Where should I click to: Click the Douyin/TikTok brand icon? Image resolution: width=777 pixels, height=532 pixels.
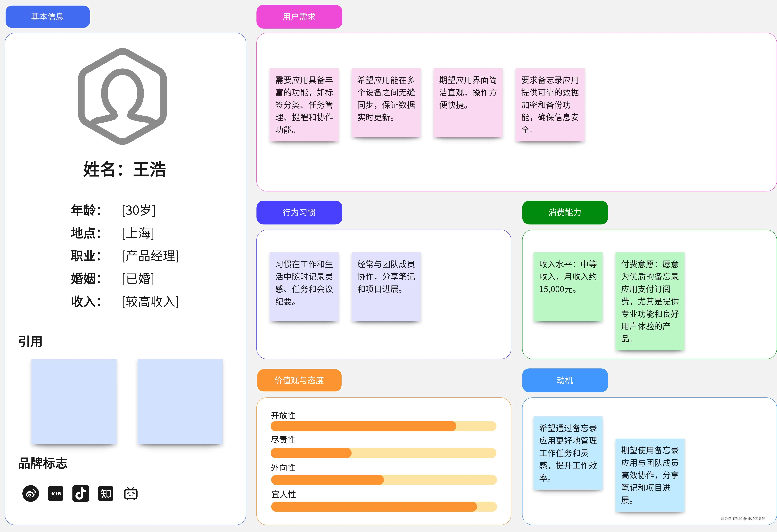(x=81, y=493)
